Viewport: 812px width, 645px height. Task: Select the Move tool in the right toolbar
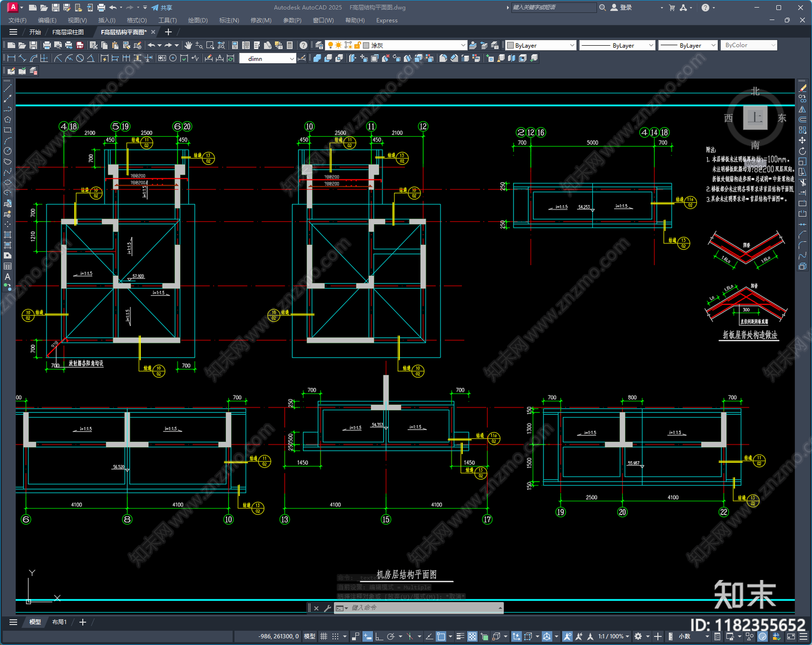click(802, 141)
